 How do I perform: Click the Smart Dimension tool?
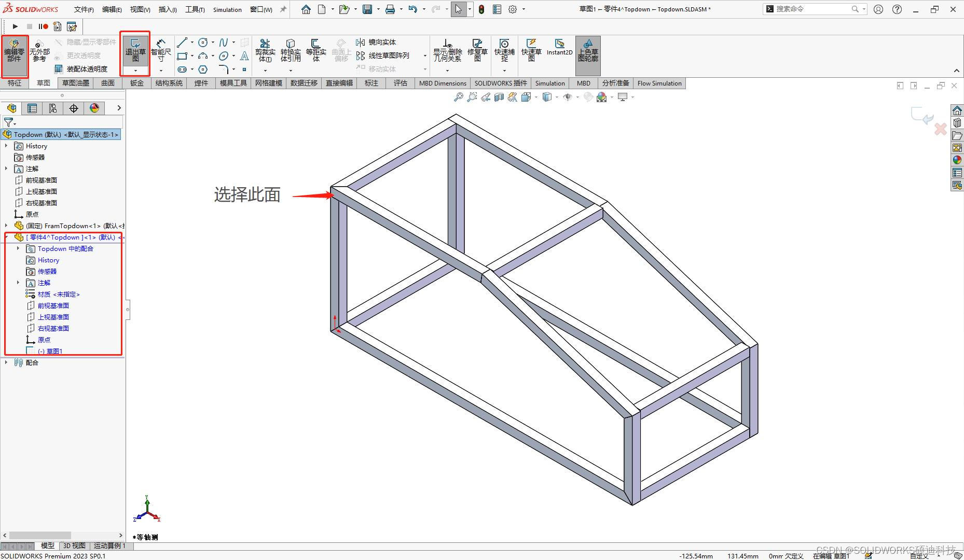click(161, 50)
